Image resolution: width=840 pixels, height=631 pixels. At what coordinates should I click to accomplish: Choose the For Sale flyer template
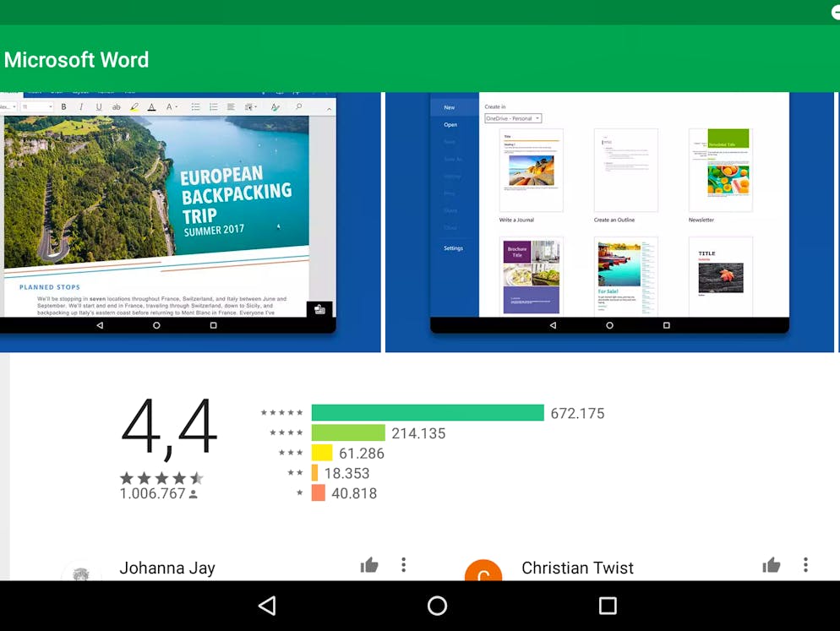point(625,276)
